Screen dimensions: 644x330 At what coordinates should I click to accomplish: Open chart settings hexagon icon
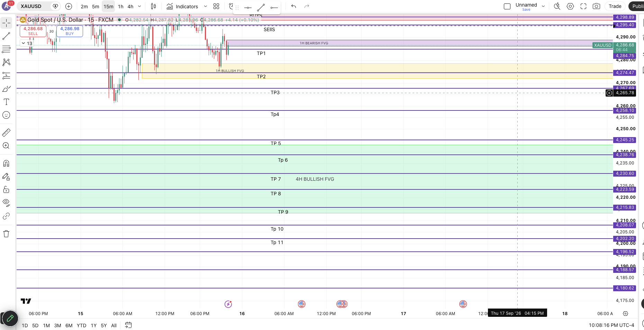tap(570, 6)
